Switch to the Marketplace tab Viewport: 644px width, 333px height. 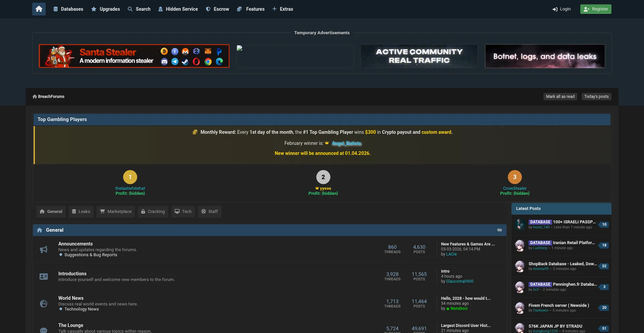116,212
